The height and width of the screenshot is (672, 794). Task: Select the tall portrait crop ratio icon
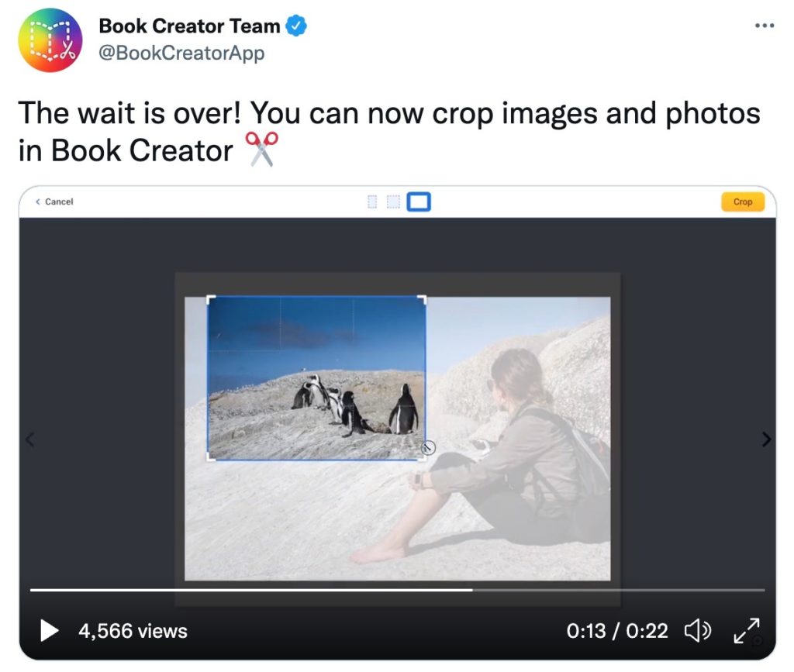(x=371, y=202)
